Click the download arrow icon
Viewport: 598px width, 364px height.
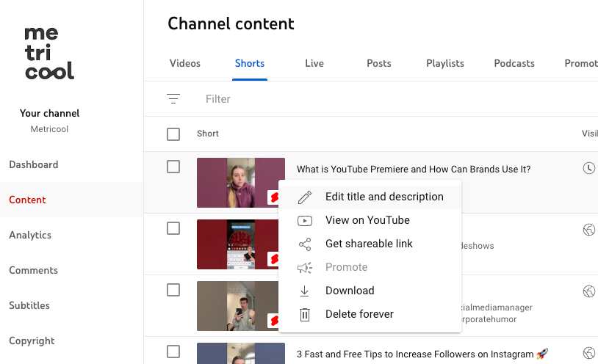[x=304, y=291]
